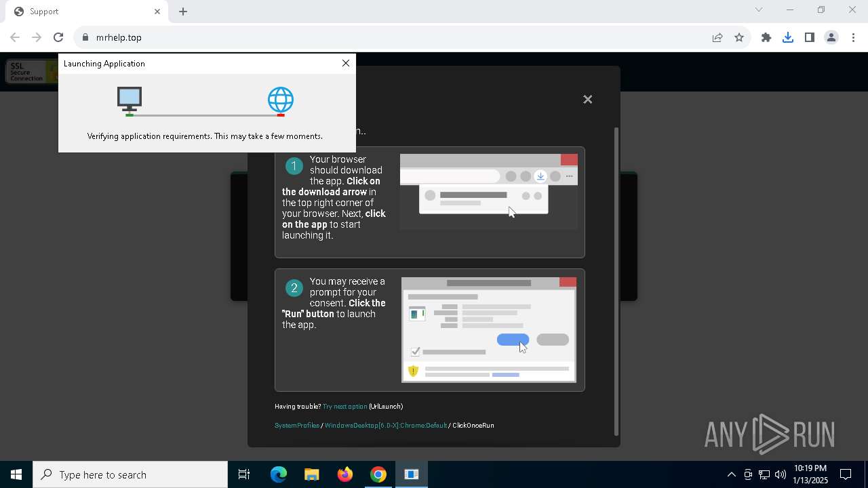Image resolution: width=868 pixels, height=488 pixels.
Task: Expand Chrome tab search chevron
Action: pyautogui.click(x=759, y=9)
